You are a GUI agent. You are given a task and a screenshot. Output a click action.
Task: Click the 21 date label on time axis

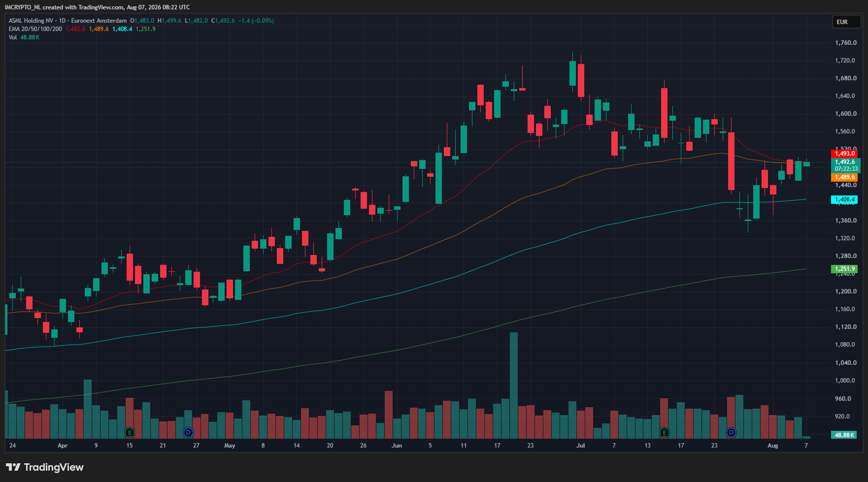click(163, 446)
